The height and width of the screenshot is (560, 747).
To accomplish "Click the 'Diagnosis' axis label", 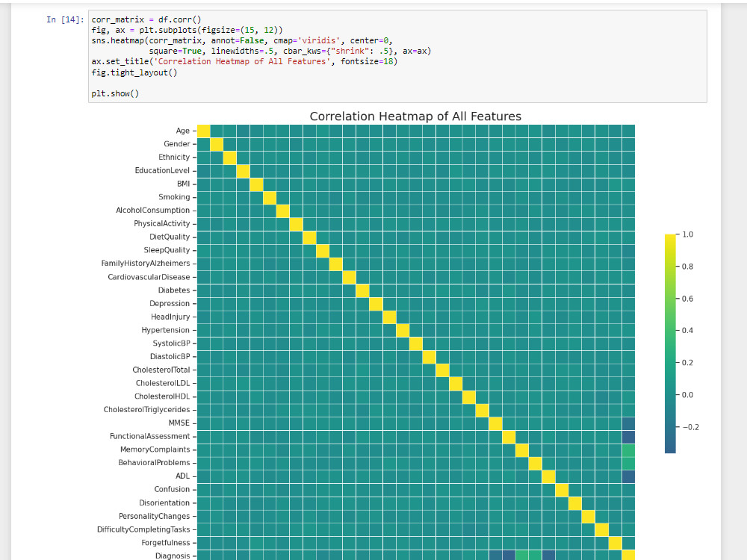I will (x=173, y=556).
